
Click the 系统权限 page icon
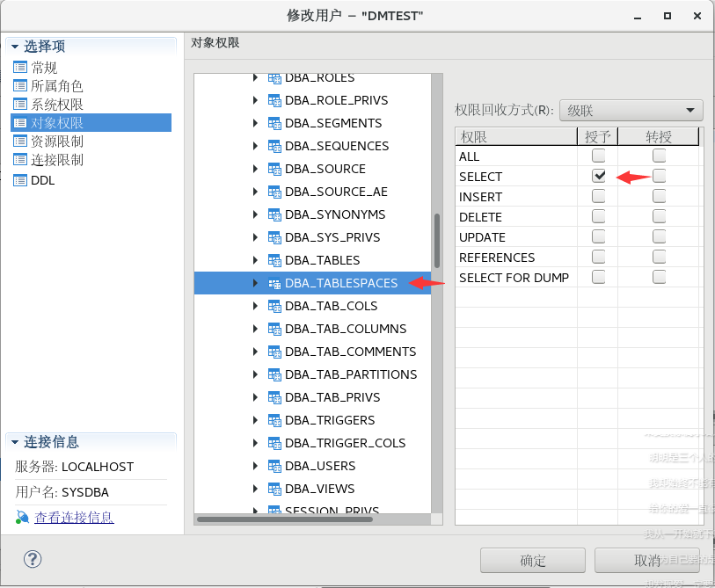click(20, 105)
